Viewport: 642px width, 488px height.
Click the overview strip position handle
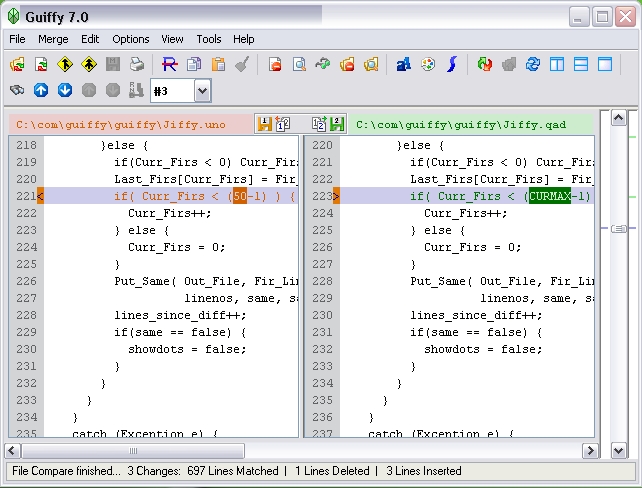point(619,228)
